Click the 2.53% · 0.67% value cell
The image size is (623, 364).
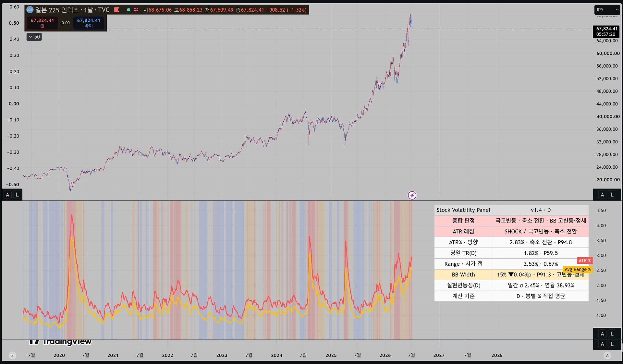click(x=541, y=264)
